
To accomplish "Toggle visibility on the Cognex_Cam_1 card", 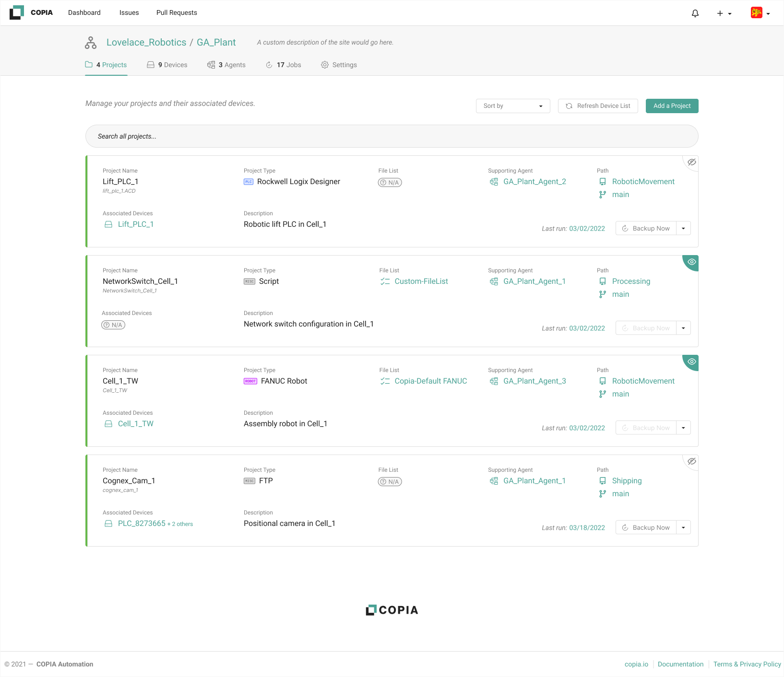I will (692, 461).
